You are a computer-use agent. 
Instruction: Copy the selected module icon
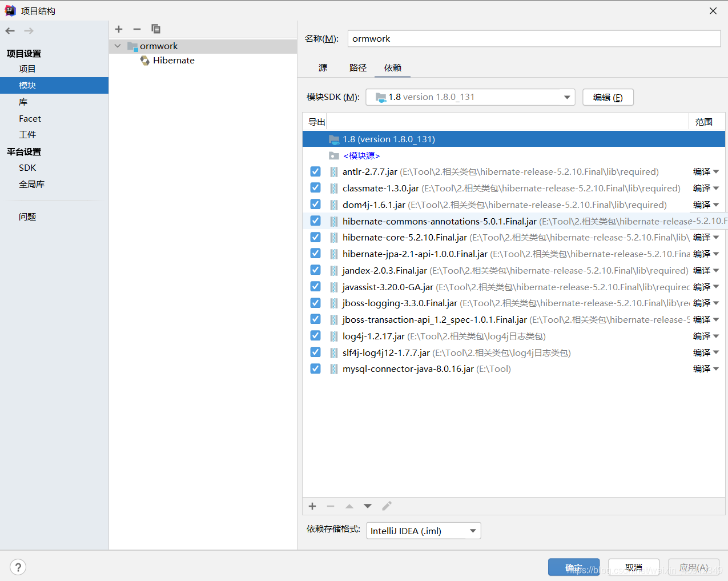(156, 29)
